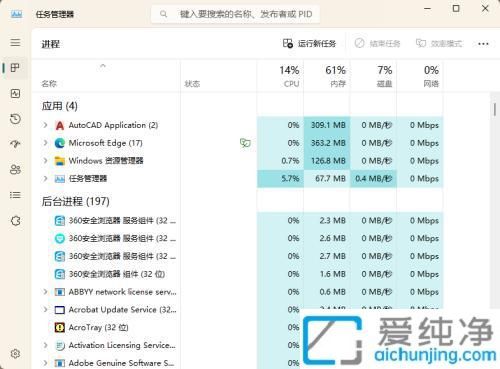500x369 pixels.
Task: Click Run new task button
Action: 309,44
